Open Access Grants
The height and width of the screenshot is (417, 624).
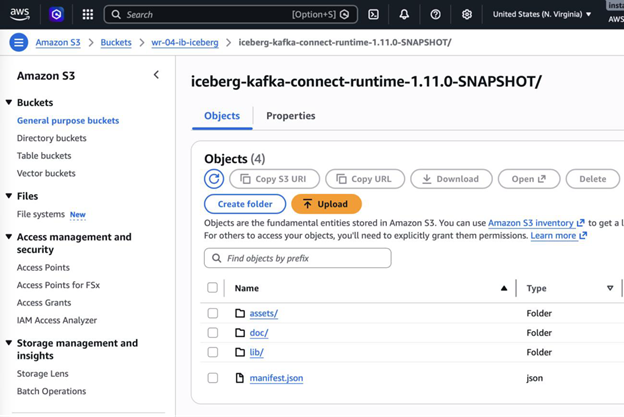(x=44, y=302)
